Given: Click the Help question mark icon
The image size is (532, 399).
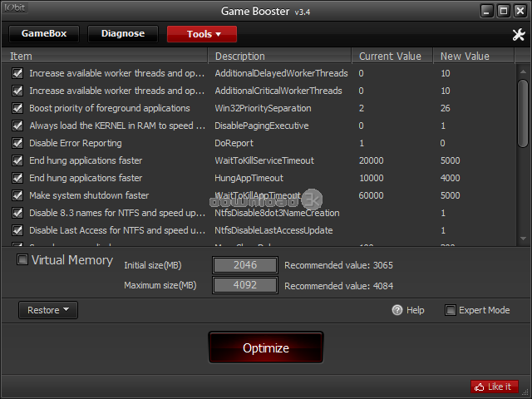Looking at the screenshot, I should 397,310.
